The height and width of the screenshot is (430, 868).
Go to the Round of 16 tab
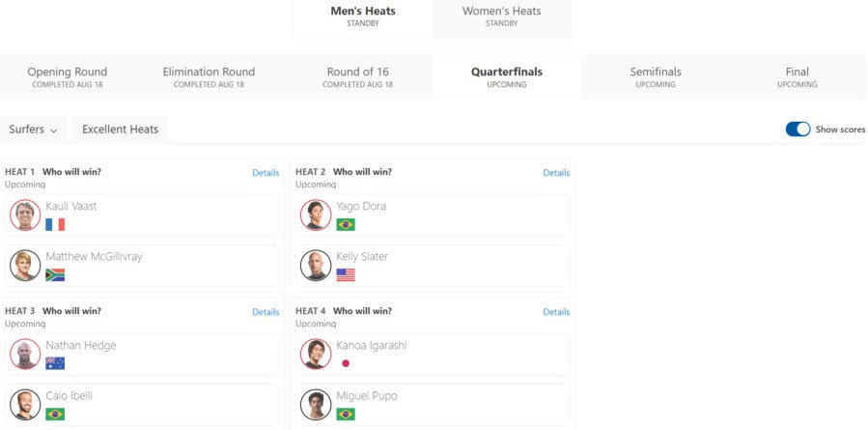[x=357, y=77]
